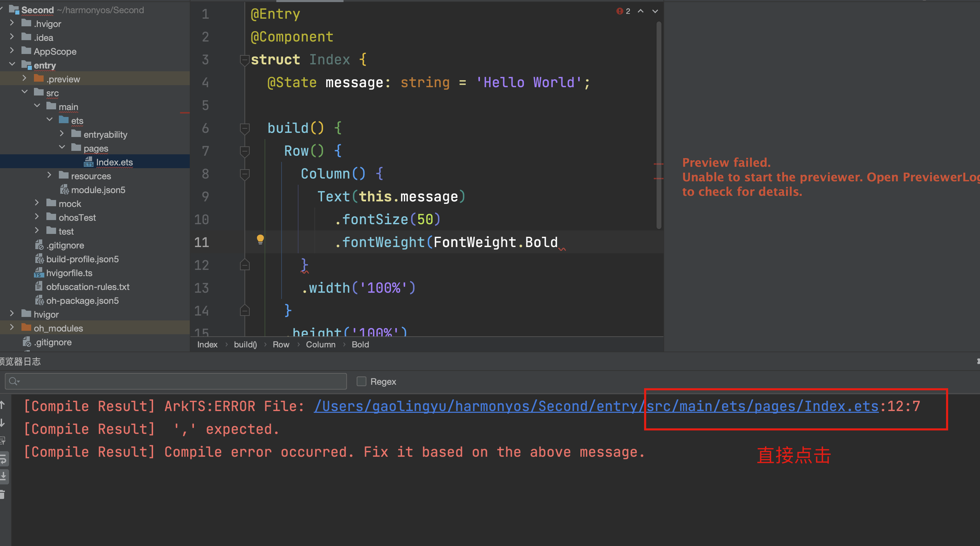Viewport: 980px width, 546px height.
Task: Expand the oh_modules folder
Action: click(x=12, y=328)
